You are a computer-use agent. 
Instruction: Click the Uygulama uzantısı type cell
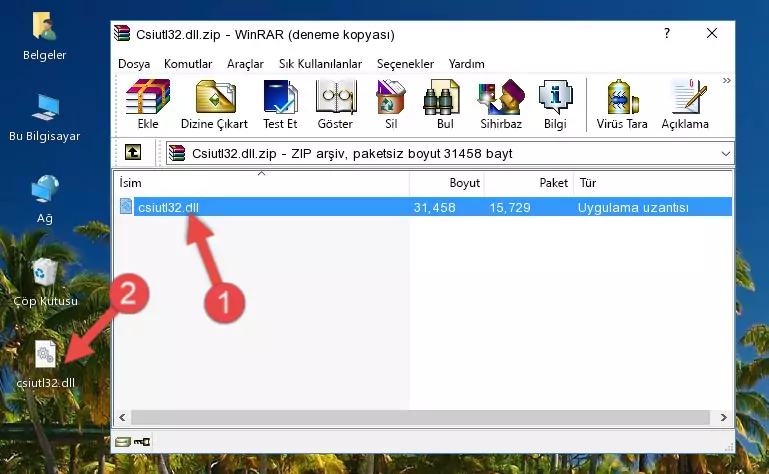pos(633,208)
